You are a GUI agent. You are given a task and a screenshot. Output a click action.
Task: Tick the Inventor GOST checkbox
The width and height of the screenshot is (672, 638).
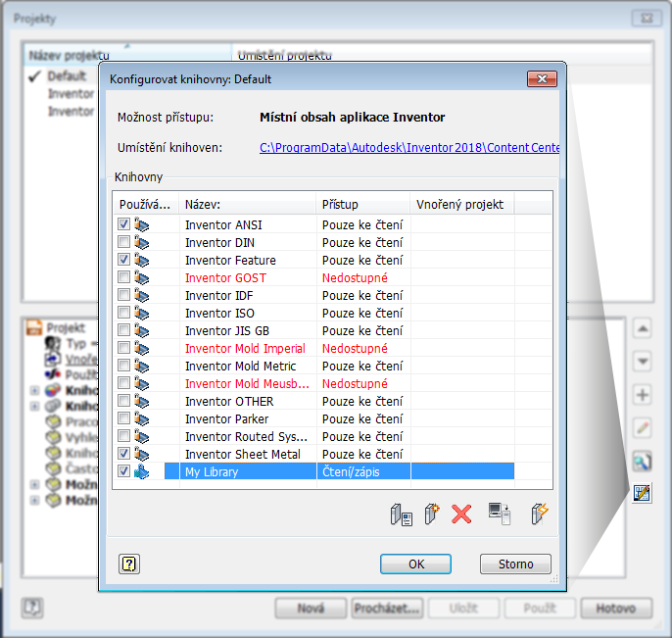click(x=123, y=277)
